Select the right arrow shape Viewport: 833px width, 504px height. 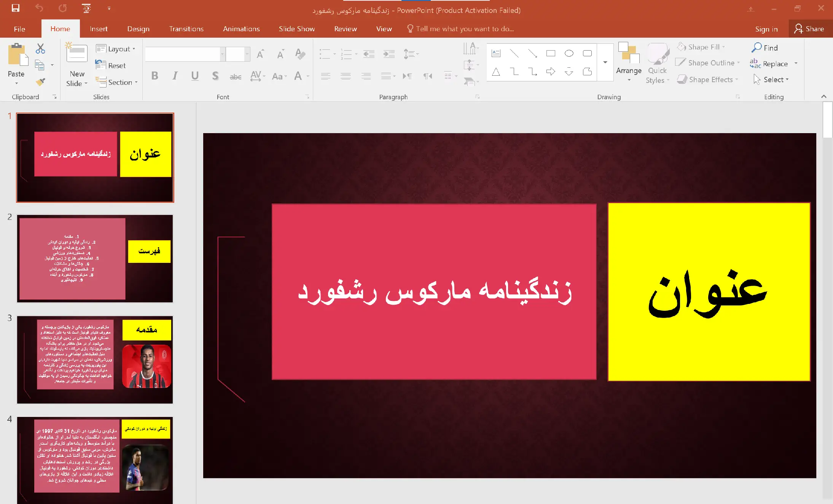(x=551, y=72)
